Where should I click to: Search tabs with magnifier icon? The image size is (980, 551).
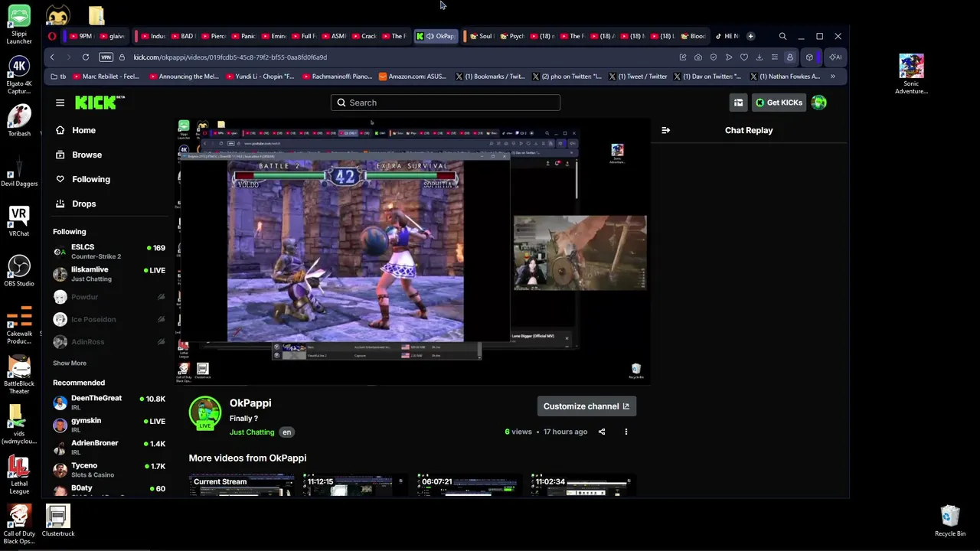coord(782,36)
